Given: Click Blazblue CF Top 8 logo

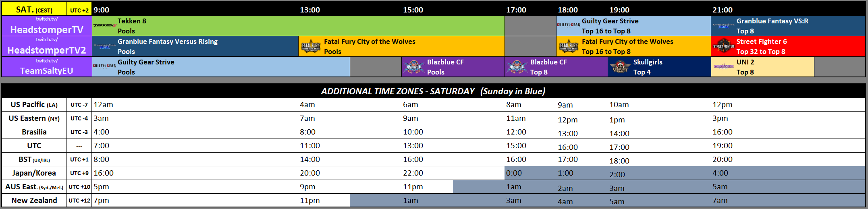Looking at the screenshot, I should point(517,67).
